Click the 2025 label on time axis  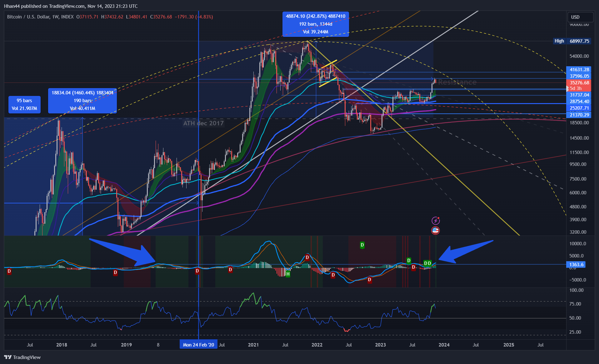(x=509, y=345)
